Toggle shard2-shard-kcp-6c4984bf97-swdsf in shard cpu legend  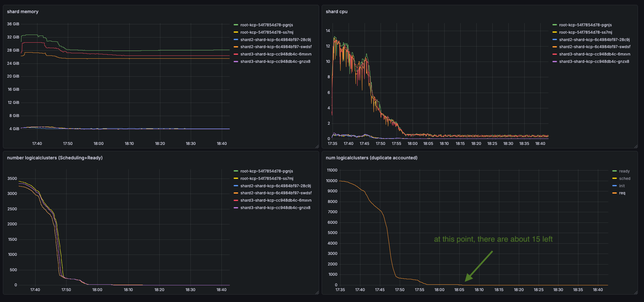[595, 47]
